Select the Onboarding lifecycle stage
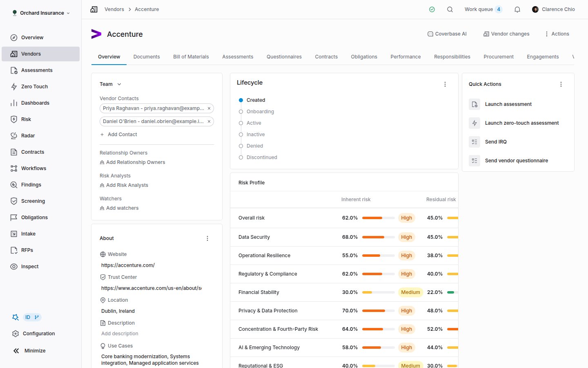This screenshot has width=588, height=368. (256, 112)
